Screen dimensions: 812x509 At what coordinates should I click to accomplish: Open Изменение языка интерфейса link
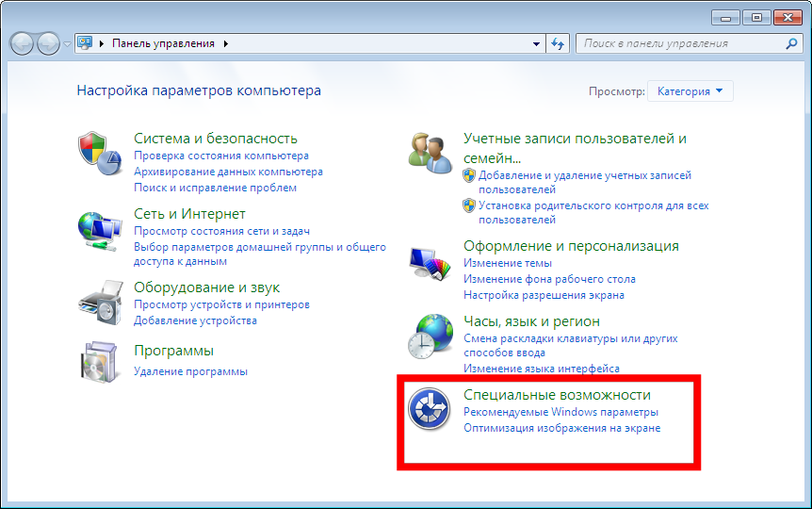point(541,369)
